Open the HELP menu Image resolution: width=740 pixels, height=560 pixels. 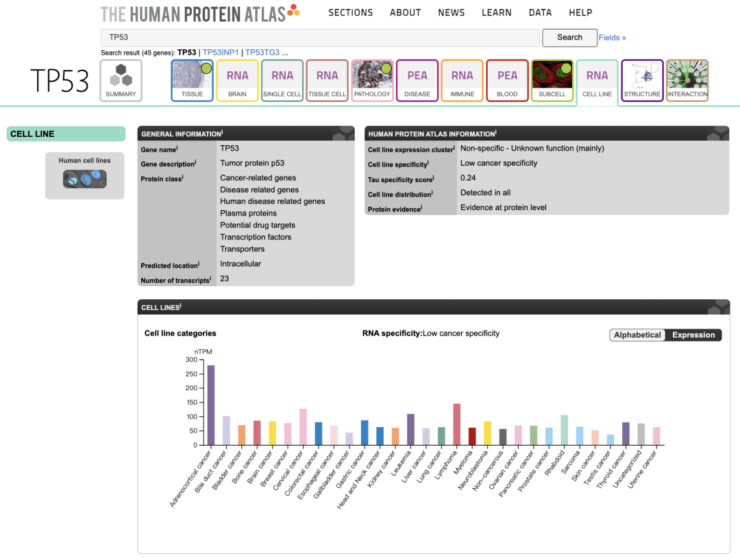[580, 13]
